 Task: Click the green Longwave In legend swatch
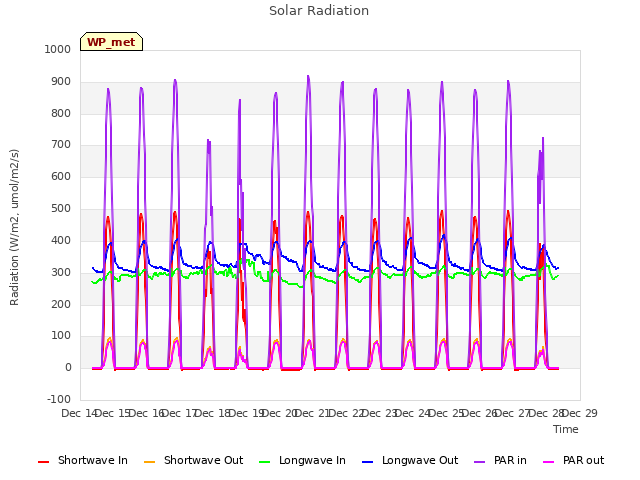tap(264, 462)
